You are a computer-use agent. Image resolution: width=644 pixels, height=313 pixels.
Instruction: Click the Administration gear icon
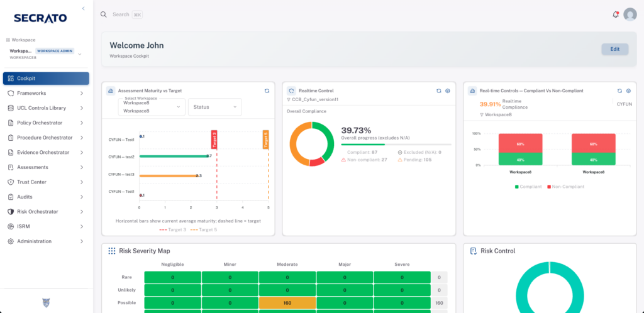pos(11,241)
